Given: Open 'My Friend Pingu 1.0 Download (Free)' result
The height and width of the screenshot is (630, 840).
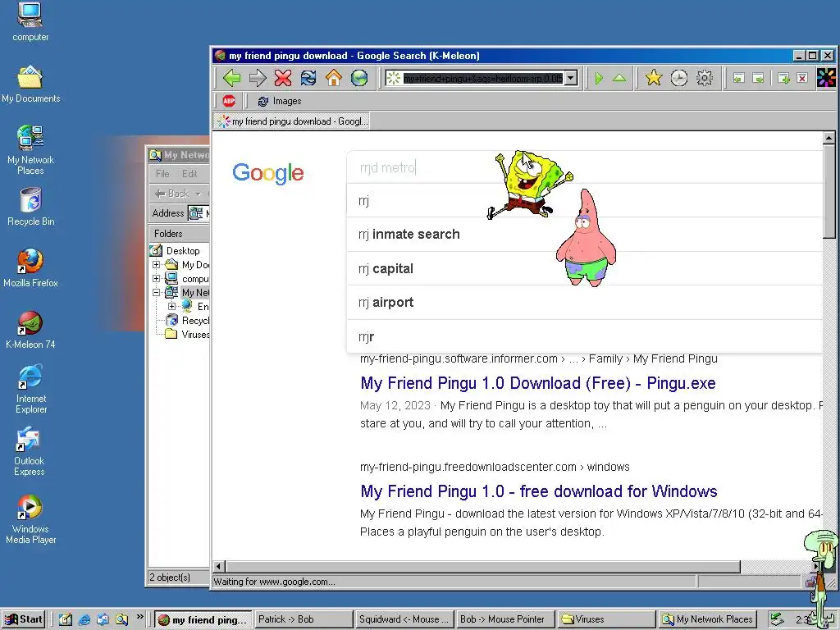Looking at the screenshot, I should [x=538, y=383].
